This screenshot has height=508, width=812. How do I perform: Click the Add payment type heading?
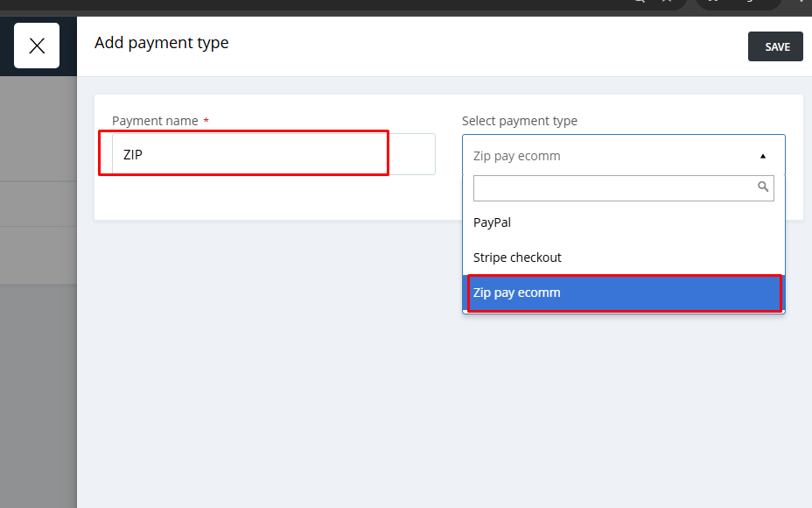pos(162,43)
